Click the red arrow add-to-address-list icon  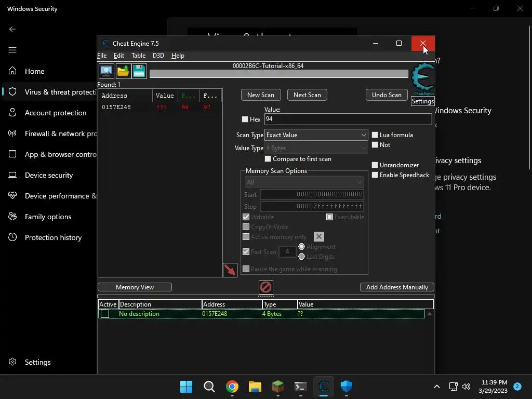230,270
